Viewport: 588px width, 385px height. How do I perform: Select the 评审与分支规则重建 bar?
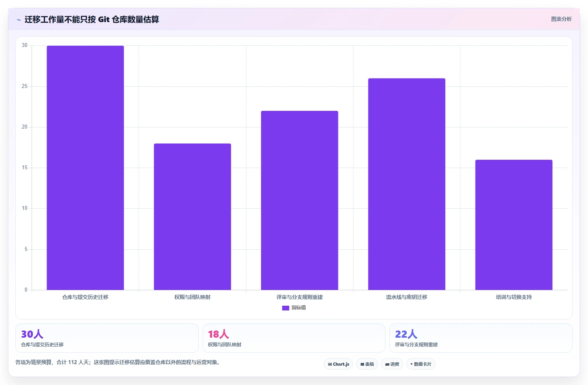click(x=299, y=200)
